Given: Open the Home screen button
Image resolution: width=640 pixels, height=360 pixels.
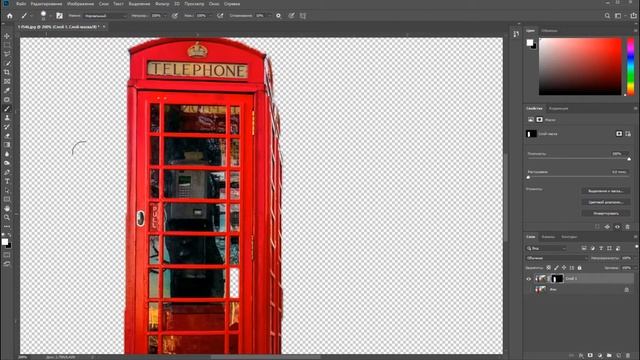Looking at the screenshot, I should click(10, 16).
